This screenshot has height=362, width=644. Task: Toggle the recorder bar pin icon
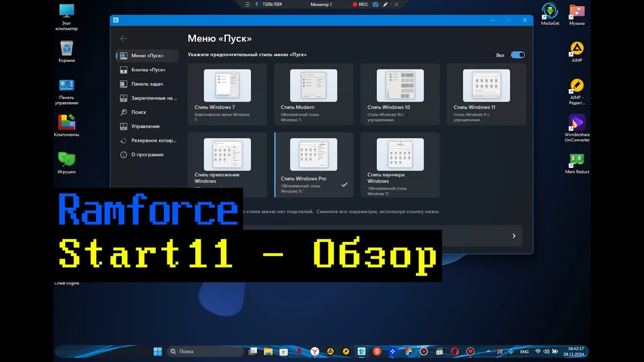point(257,4)
